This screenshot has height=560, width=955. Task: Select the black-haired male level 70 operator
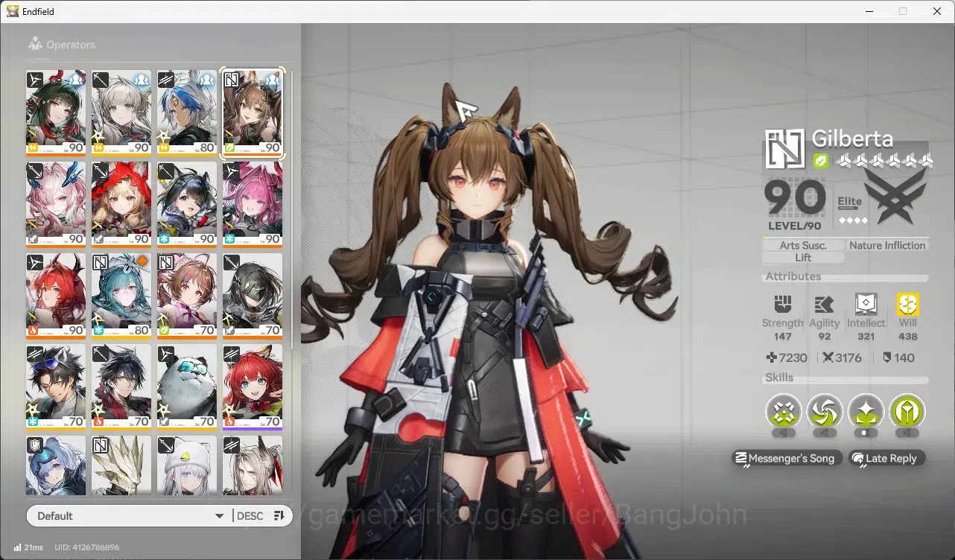(x=121, y=388)
